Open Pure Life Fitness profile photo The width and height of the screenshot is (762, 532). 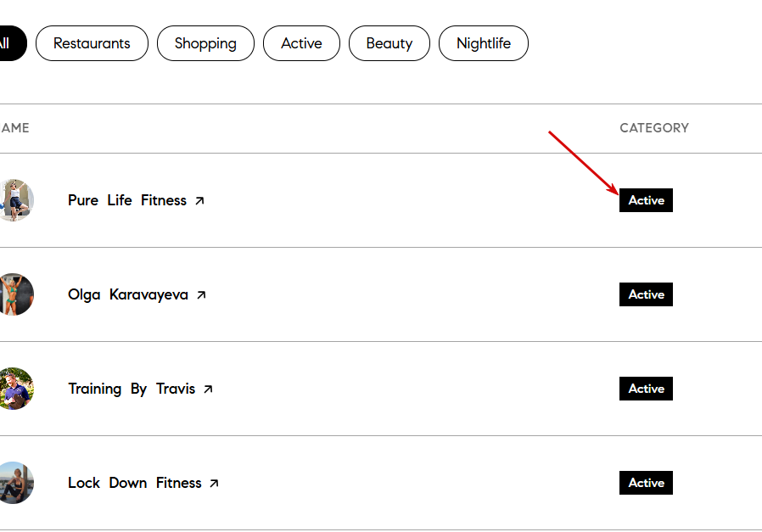14,200
